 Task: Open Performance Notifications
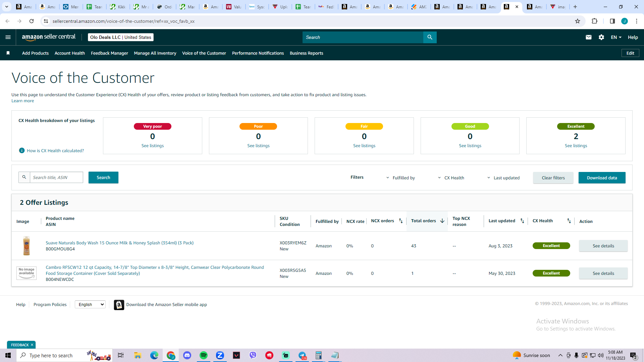coord(258,53)
